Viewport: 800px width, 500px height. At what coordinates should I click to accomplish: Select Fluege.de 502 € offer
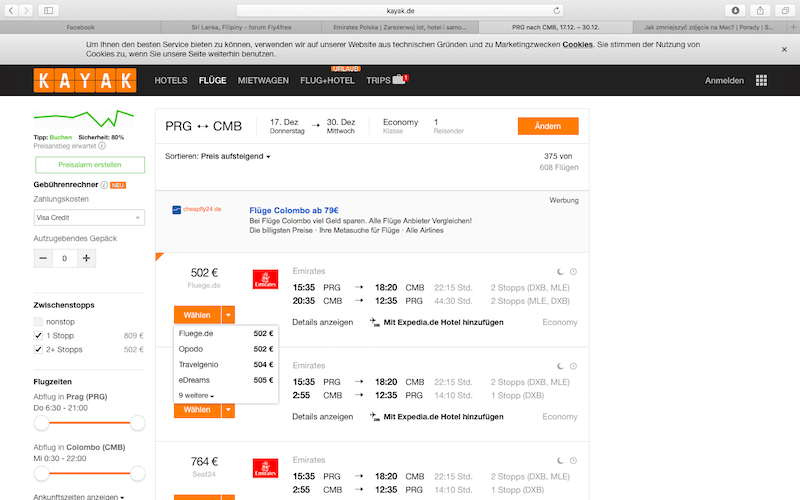(x=226, y=334)
